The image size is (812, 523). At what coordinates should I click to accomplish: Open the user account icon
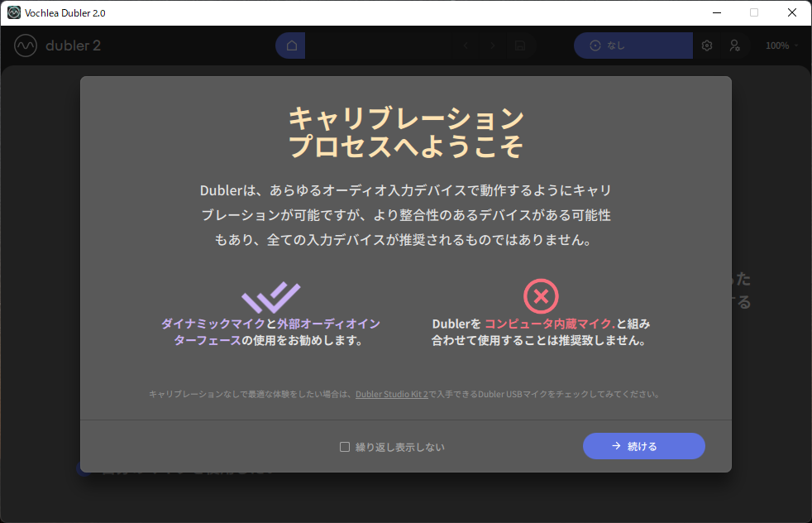[735, 46]
